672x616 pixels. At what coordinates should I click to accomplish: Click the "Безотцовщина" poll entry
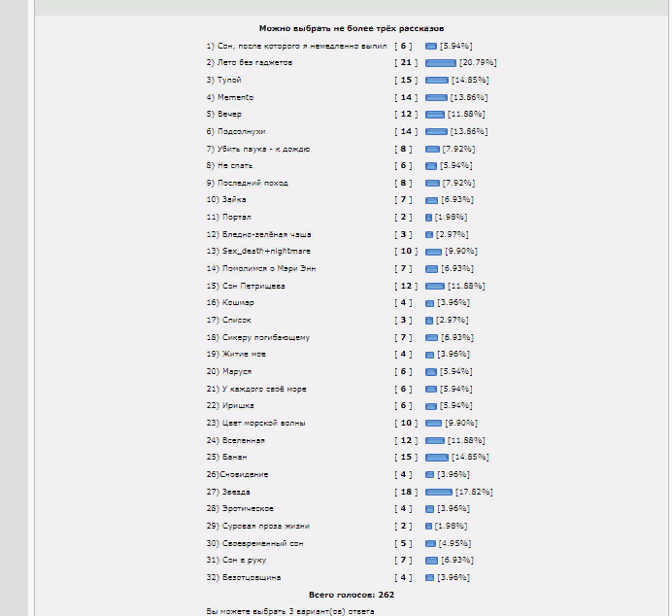[x=252, y=577]
